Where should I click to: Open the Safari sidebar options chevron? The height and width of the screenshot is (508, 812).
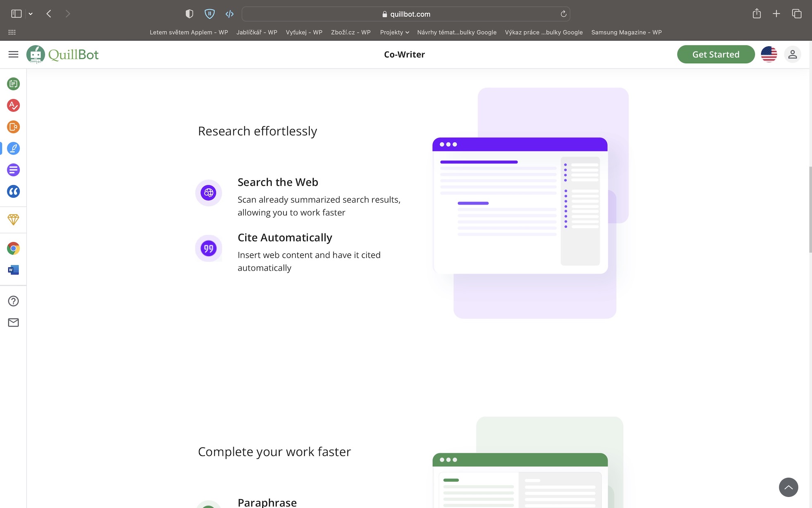31,14
